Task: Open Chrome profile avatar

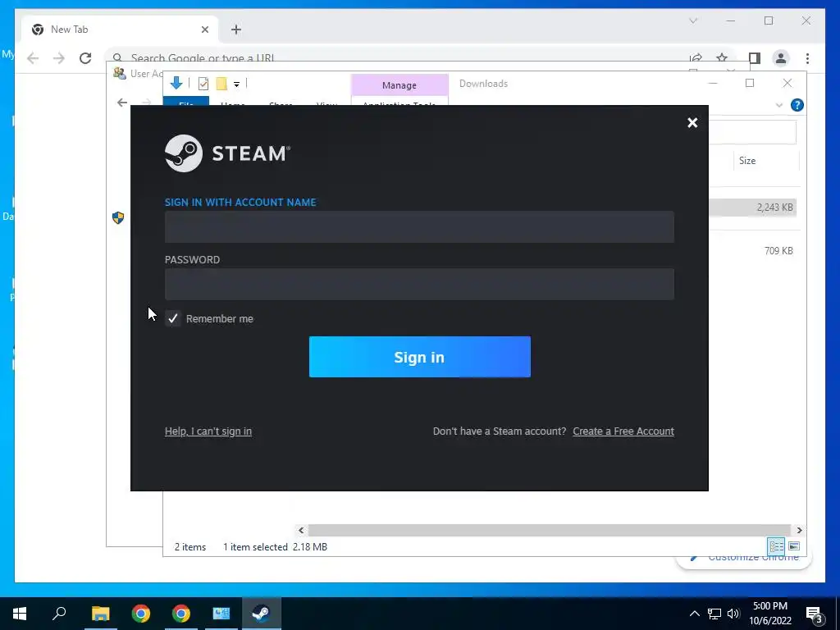Action: tap(781, 58)
